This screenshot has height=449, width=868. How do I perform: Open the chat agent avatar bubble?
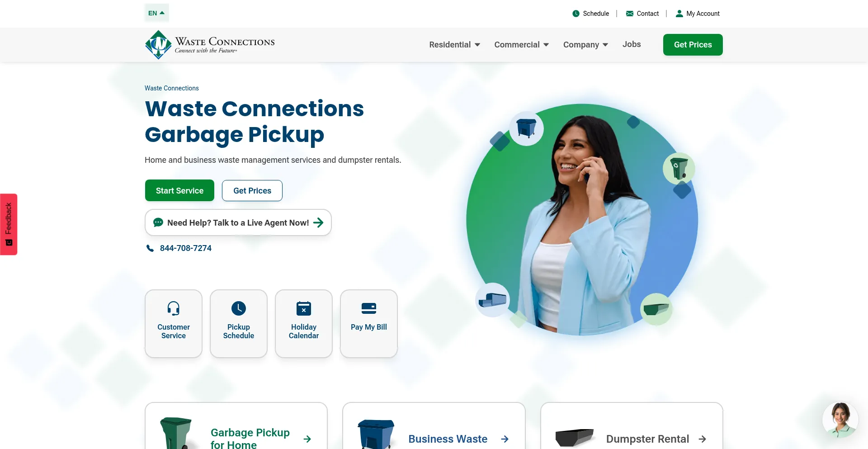click(840, 420)
